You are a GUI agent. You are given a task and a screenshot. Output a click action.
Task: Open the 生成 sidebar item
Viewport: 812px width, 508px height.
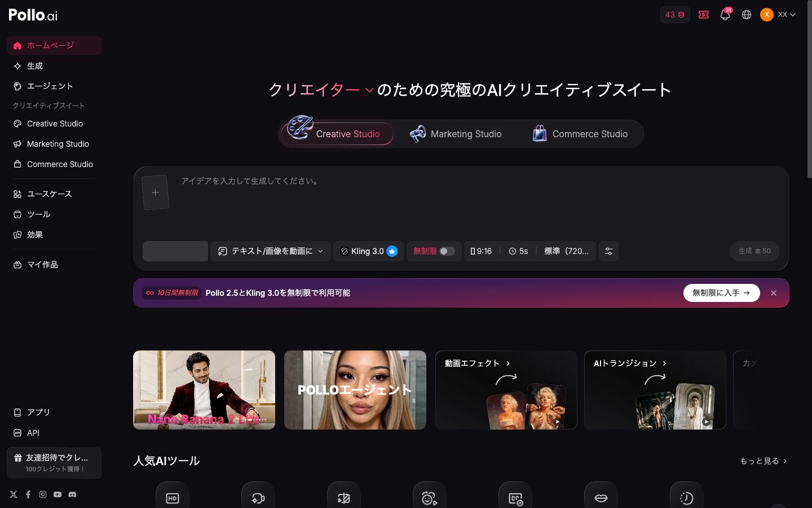(x=54, y=66)
